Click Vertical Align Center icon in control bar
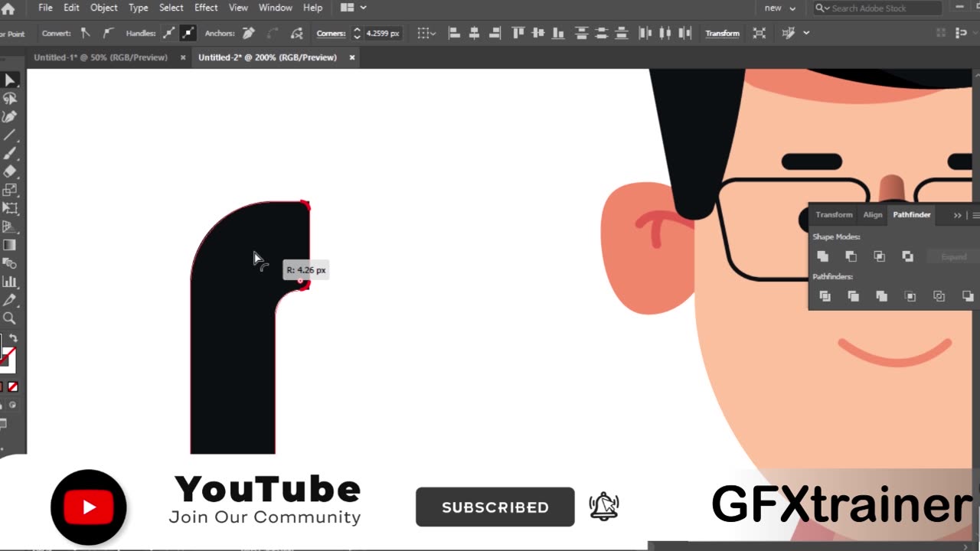980x551 pixels. pos(538,33)
